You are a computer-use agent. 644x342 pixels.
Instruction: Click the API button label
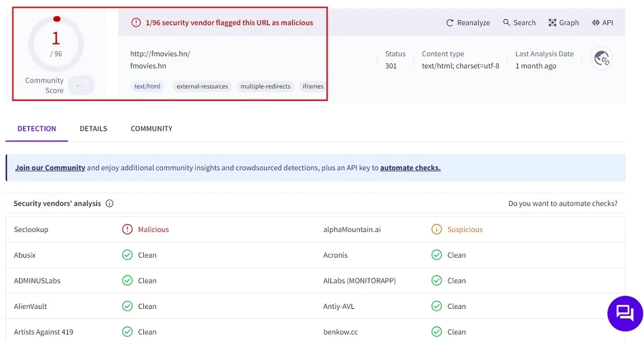607,22
